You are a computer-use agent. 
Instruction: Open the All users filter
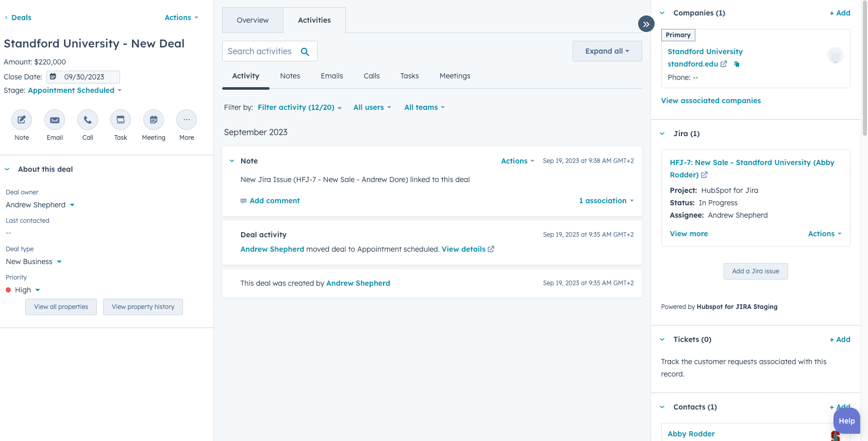(372, 107)
